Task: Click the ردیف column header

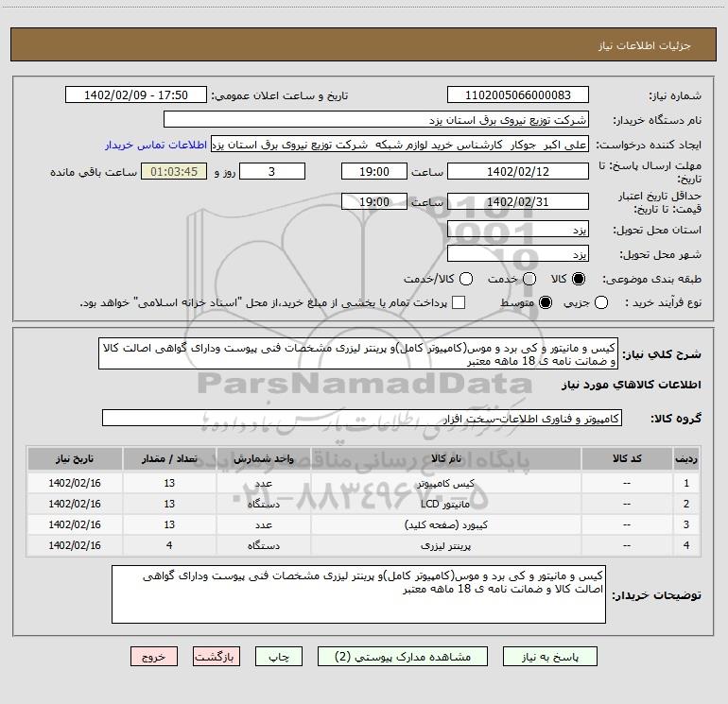Action: tap(686, 458)
